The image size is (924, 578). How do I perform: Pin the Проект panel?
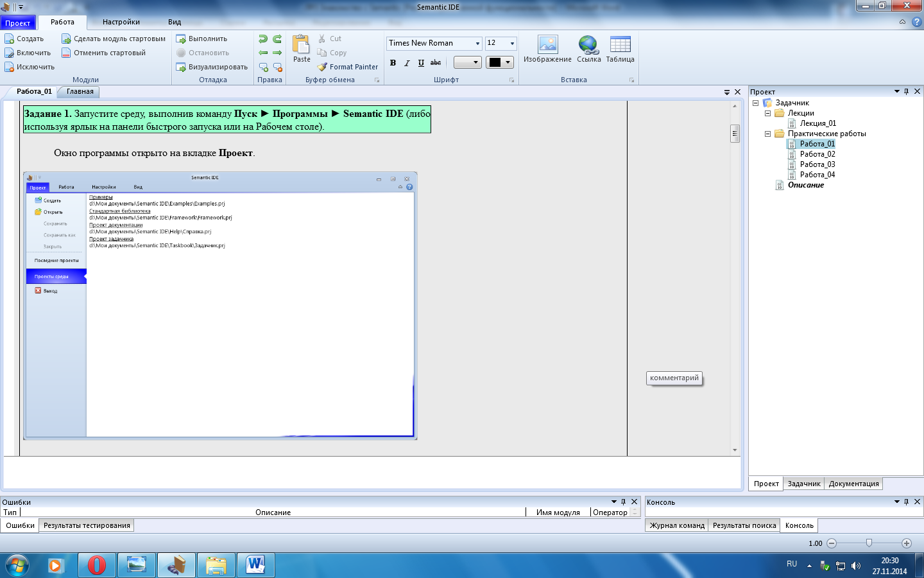[906, 91]
